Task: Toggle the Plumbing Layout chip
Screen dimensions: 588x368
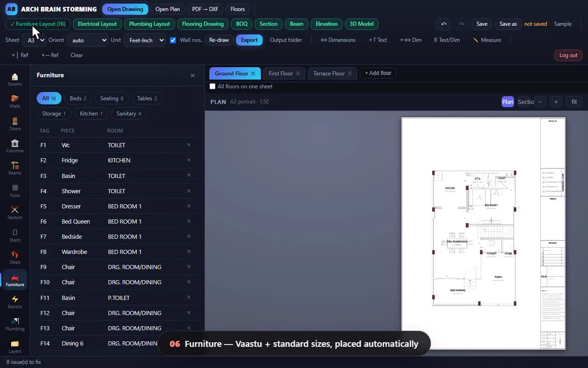Action: point(149,24)
